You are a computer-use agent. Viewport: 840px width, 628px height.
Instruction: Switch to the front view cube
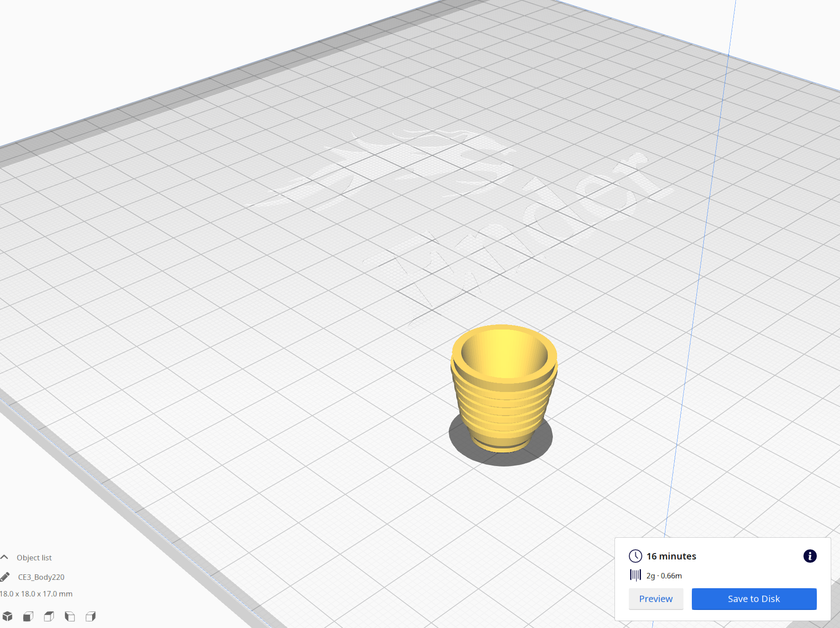pos(28,616)
